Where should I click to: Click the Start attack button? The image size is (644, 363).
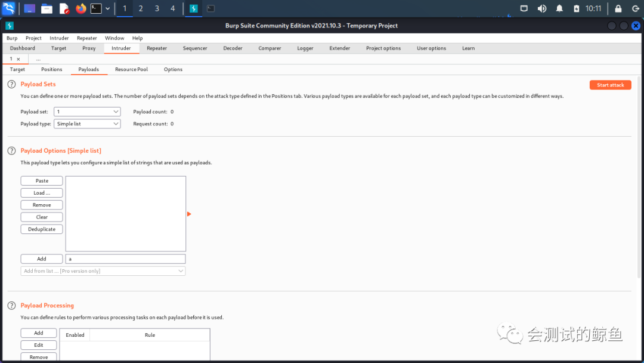point(611,85)
